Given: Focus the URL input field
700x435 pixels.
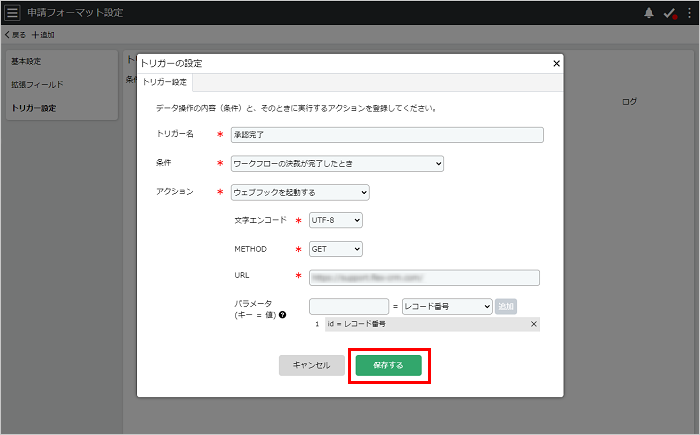Looking at the screenshot, I should click(x=424, y=278).
